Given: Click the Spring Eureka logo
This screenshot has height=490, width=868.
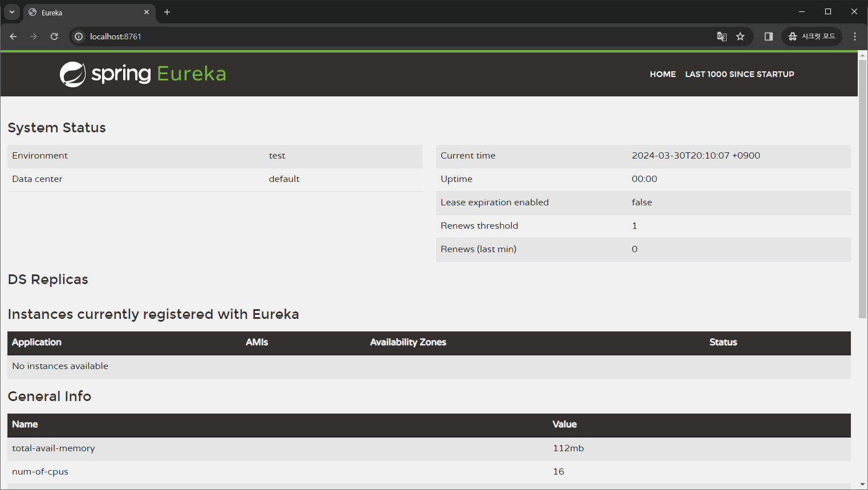Looking at the screenshot, I should [143, 74].
